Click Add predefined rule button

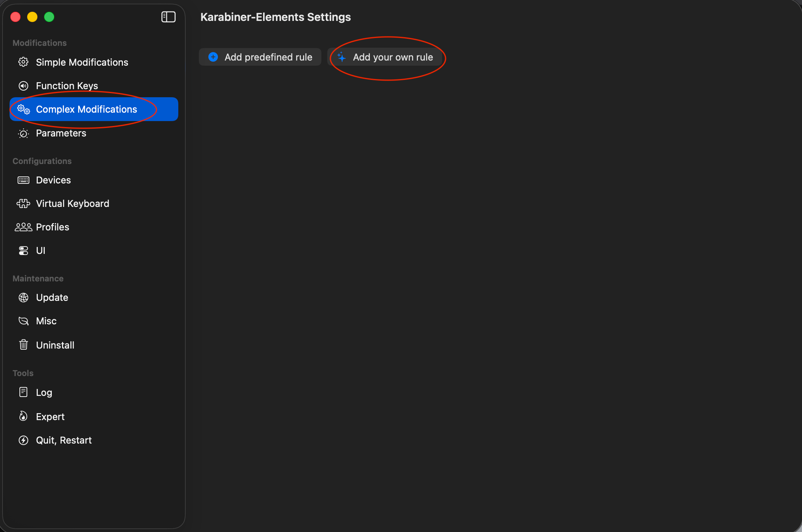point(260,57)
